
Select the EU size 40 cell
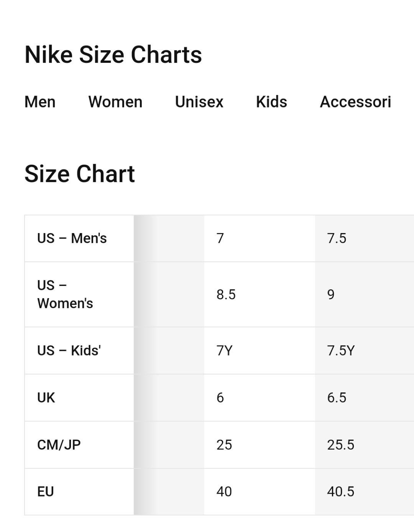coord(224,492)
